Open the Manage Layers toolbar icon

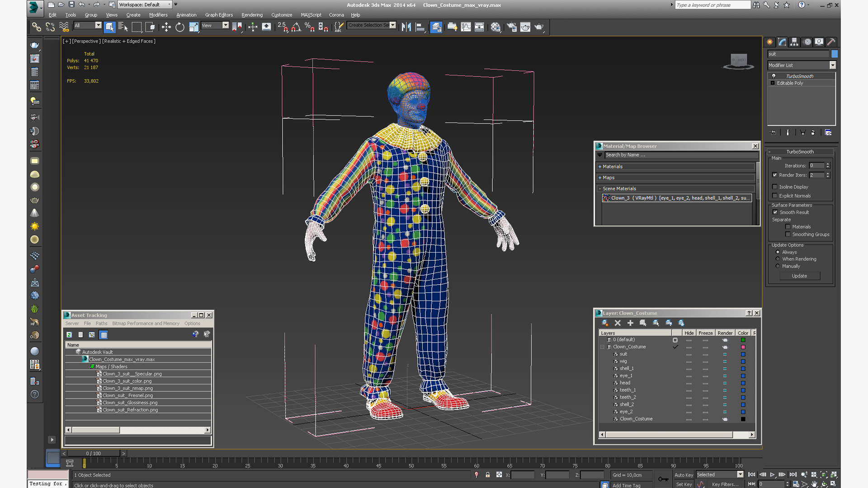tap(436, 27)
